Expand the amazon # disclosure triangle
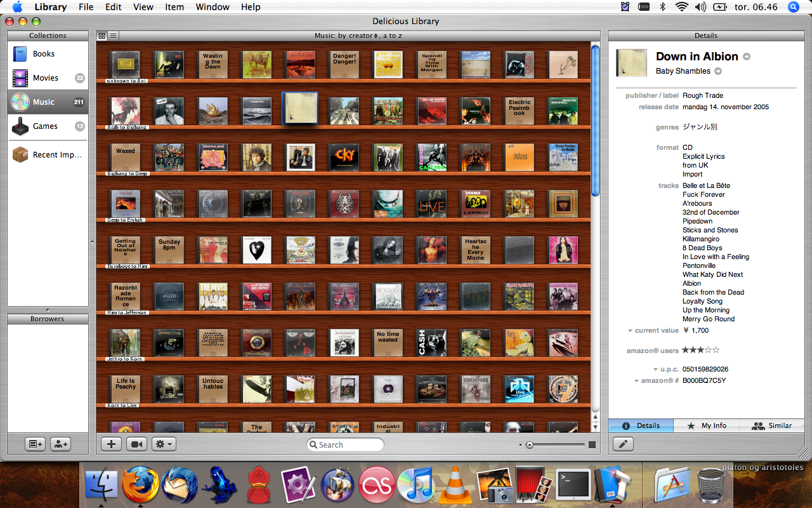The image size is (812, 508). pos(636,381)
